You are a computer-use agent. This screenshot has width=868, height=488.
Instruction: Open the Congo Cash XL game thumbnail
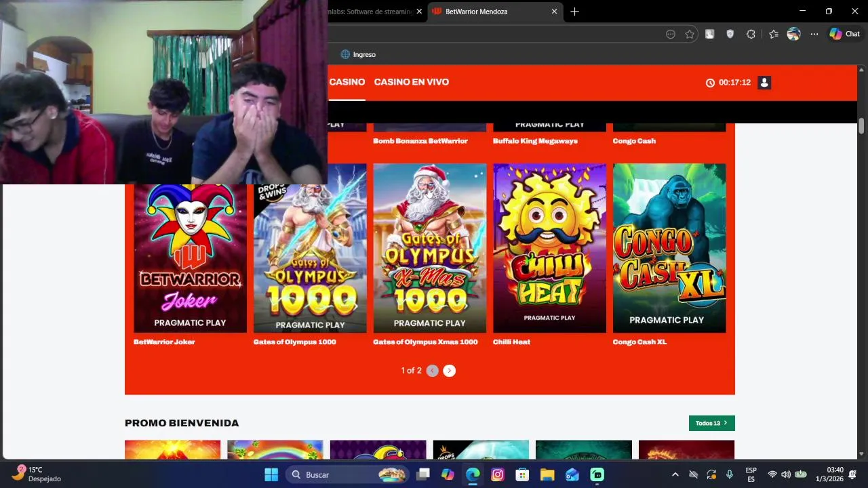coord(669,248)
